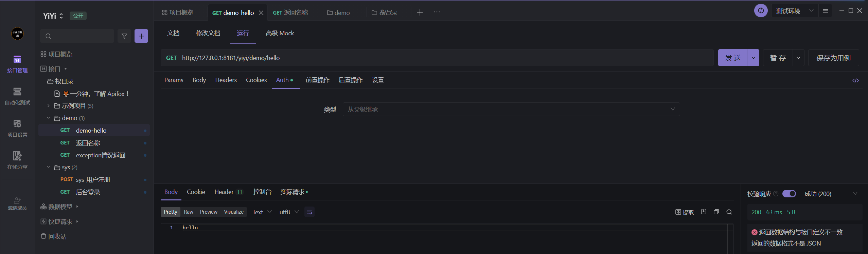The image size is (868, 254).
Task: Click the 校验响应 help question icon
Action: (x=776, y=194)
